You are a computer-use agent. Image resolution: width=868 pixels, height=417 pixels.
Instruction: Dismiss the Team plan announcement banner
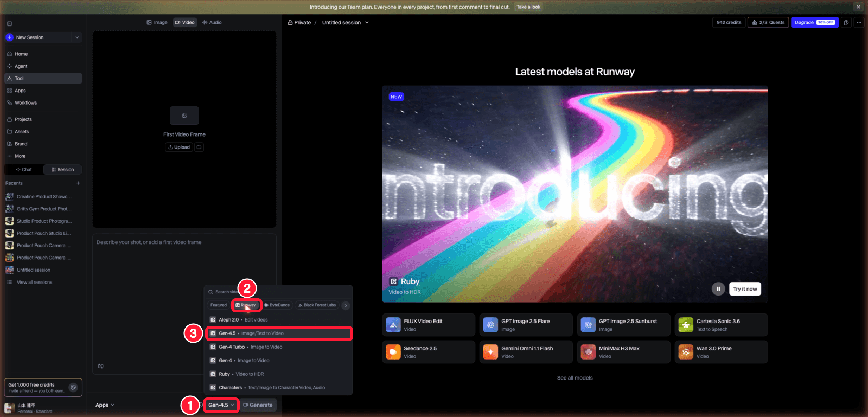tap(858, 7)
